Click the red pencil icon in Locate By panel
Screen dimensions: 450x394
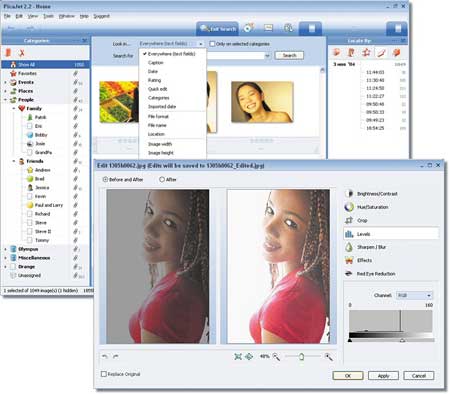coord(381,52)
